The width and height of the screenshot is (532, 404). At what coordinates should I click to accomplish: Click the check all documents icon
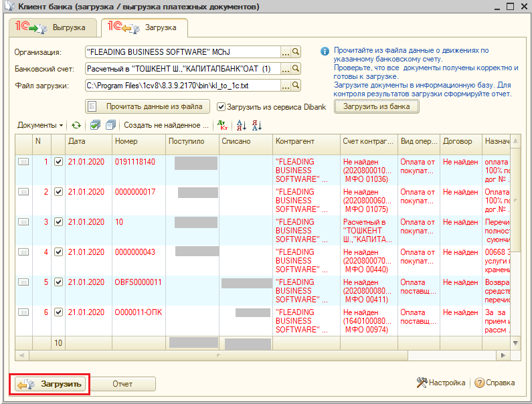(95, 125)
